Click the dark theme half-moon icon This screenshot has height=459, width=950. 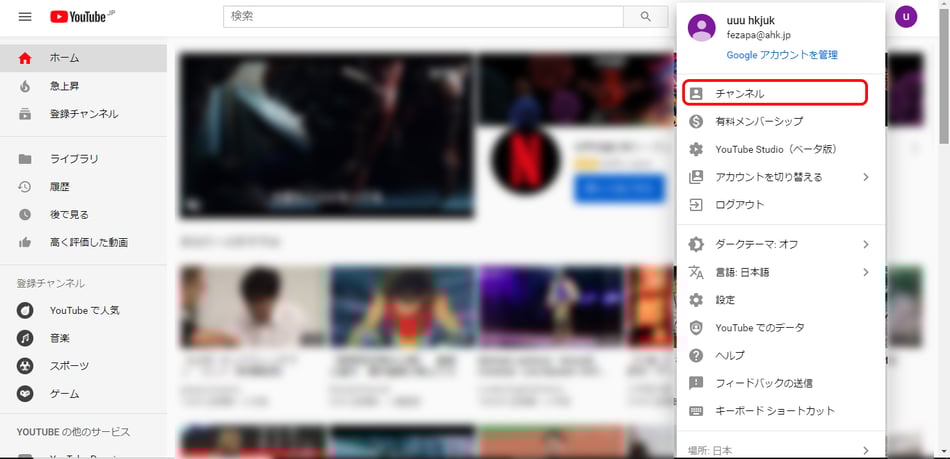pyautogui.click(x=696, y=245)
